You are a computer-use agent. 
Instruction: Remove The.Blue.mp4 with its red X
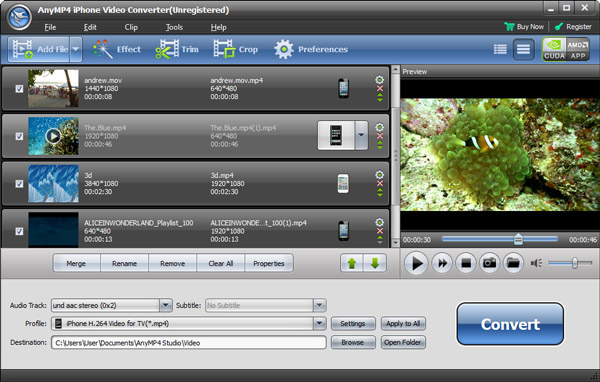pos(380,136)
